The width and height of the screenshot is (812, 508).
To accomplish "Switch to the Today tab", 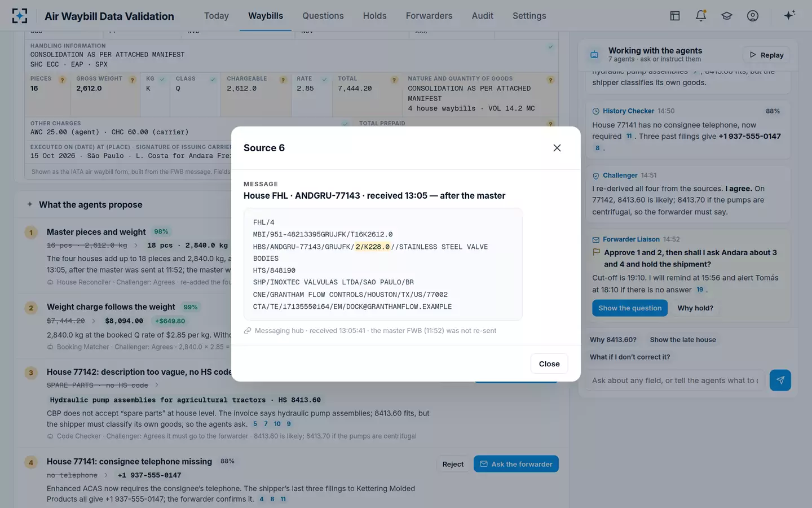I will [x=217, y=16].
